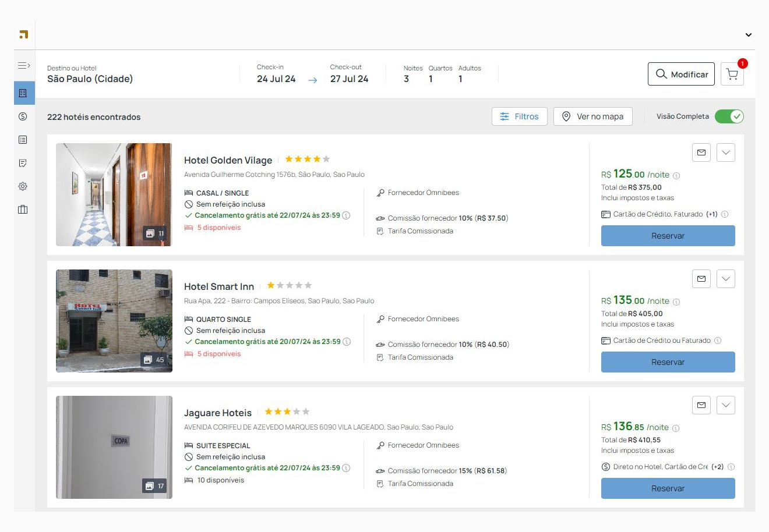Screen dimensions: 769x532
Task: Toggle the Visão Completa switch
Action: pyautogui.click(x=729, y=116)
